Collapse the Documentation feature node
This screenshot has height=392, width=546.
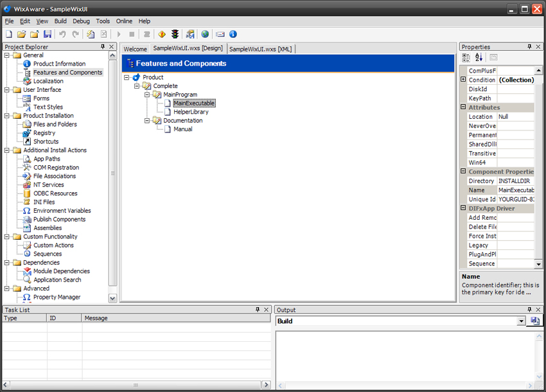147,121
